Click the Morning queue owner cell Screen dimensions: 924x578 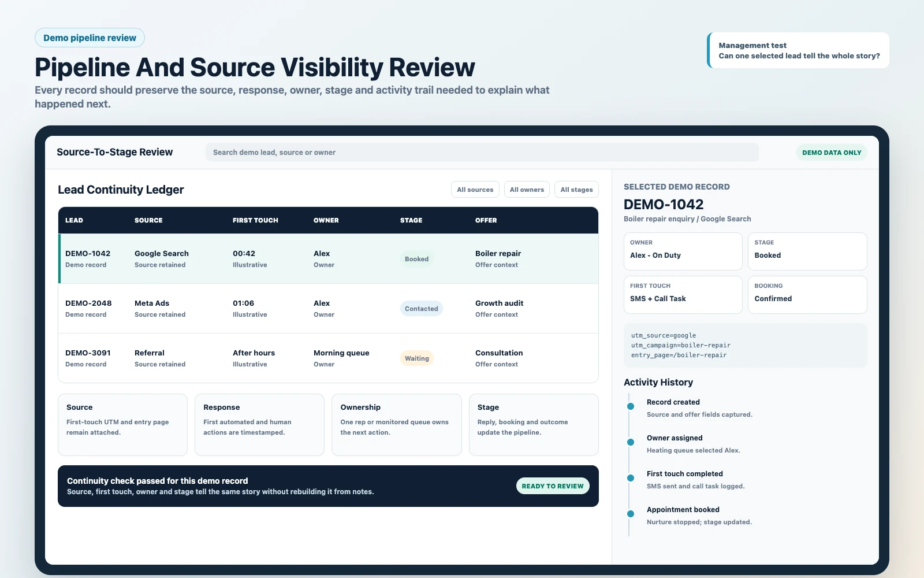pyautogui.click(x=341, y=358)
